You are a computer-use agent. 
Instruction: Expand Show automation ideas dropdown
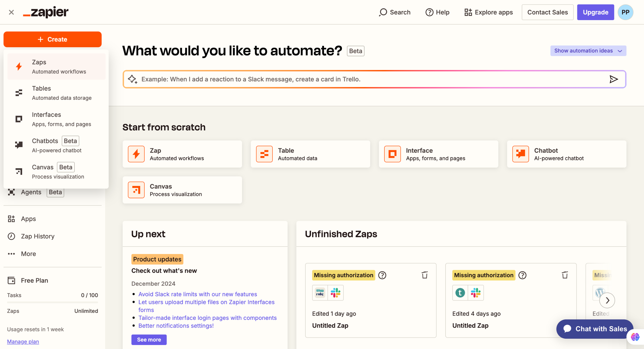click(588, 51)
